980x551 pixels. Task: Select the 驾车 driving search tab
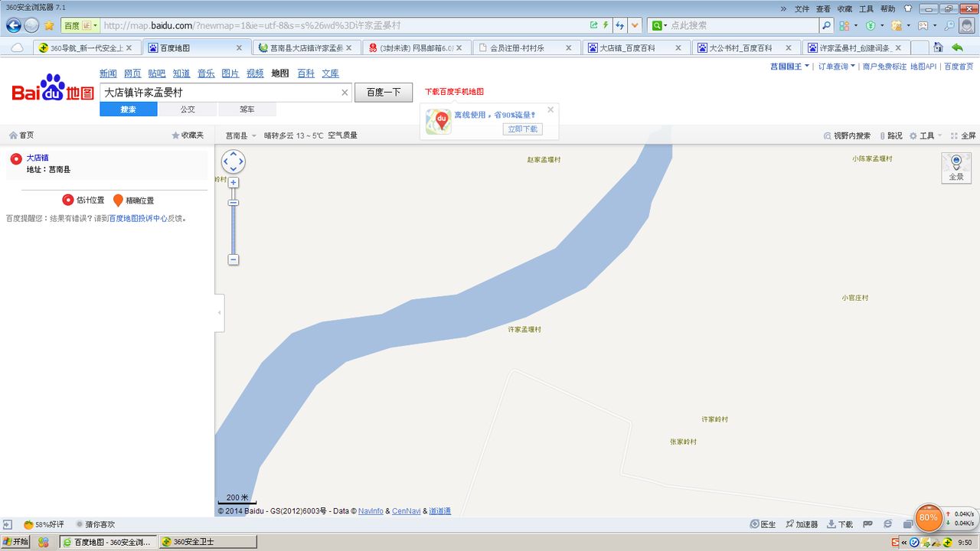pos(247,109)
